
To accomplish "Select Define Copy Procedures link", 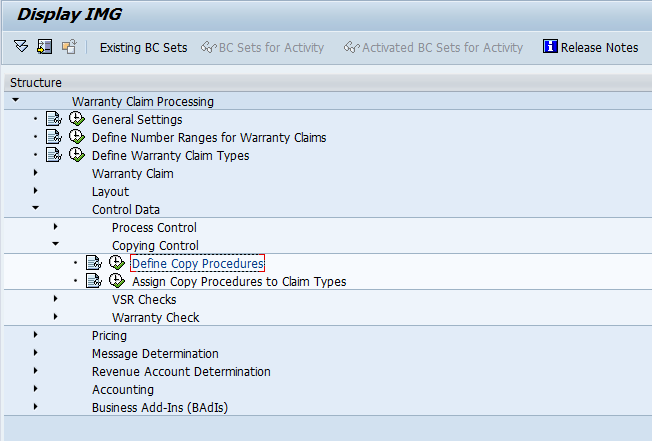I will 198,264.
